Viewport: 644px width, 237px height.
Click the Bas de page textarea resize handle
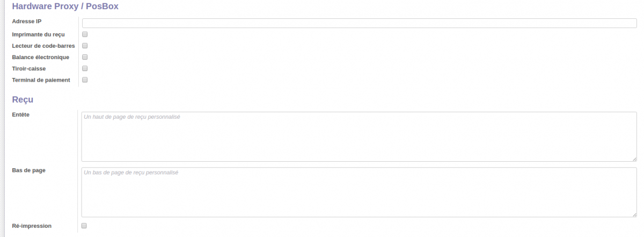pyautogui.click(x=634, y=214)
